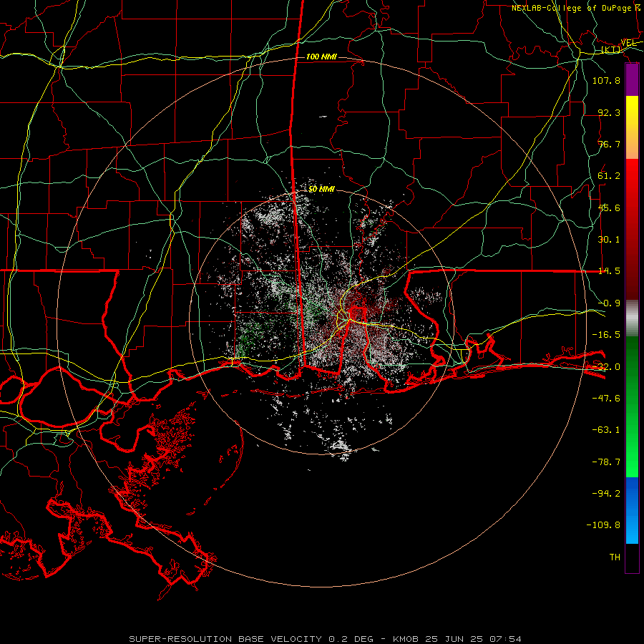This screenshot has width=644, height=644.
Task: Select the -109.8 velocity scale value
Action: tap(603, 525)
